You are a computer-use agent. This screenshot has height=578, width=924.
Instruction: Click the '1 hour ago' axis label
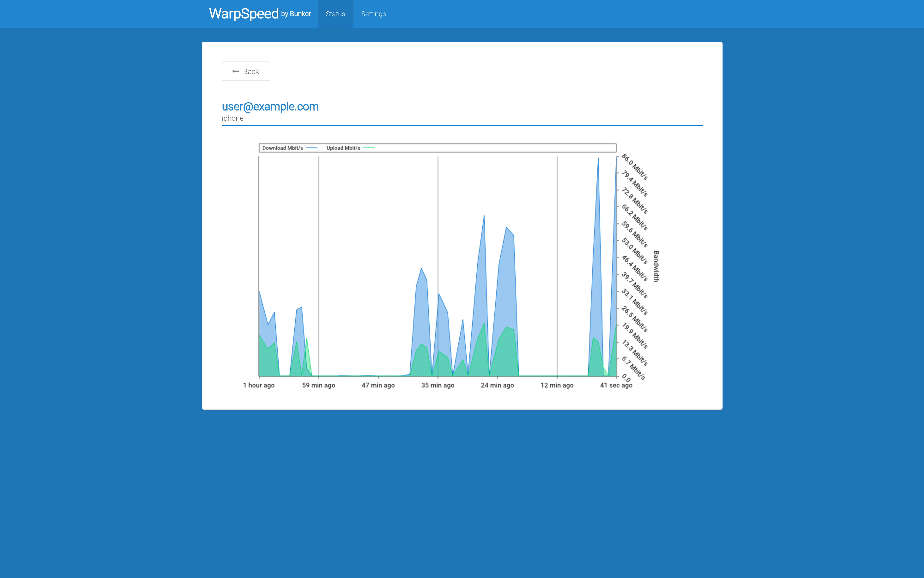pyautogui.click(x=258, y=385)
